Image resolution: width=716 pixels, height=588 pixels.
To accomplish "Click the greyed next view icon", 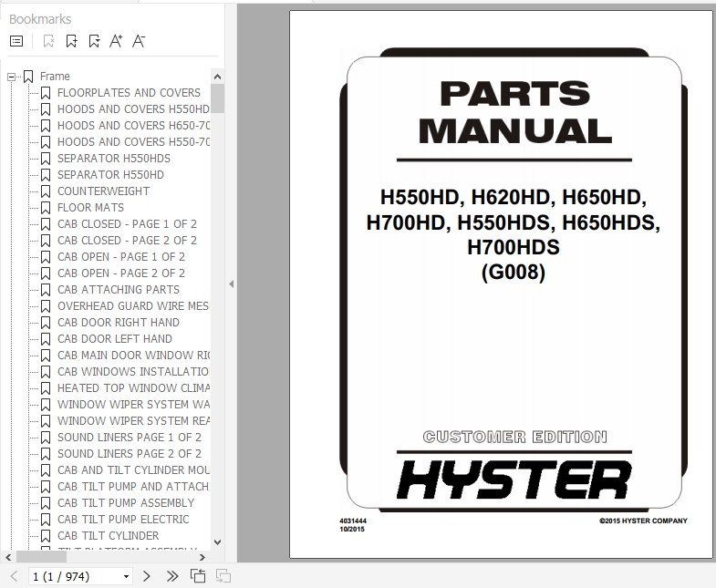I will pyautogui.click(x=223, y=576).
